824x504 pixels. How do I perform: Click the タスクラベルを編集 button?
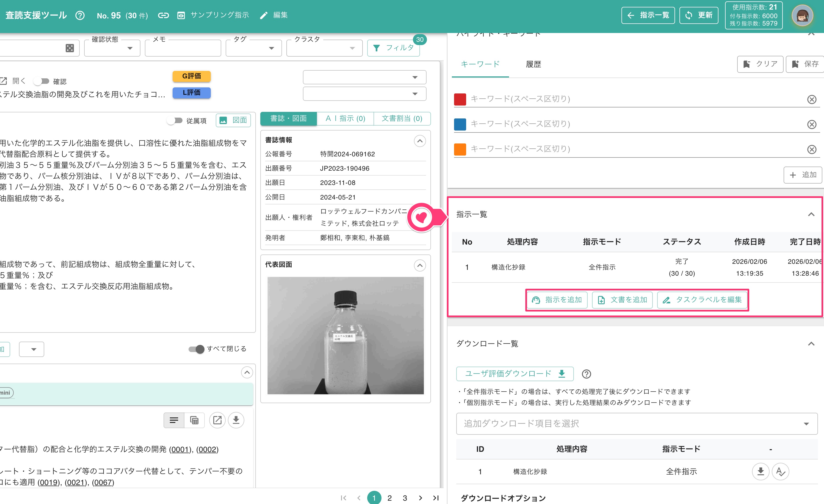pyautogui.click(x=702, y=300)
